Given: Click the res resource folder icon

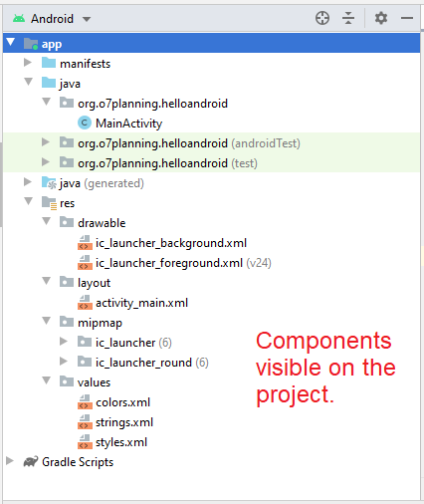Looking at the screenshot, I should coord(49,203).
